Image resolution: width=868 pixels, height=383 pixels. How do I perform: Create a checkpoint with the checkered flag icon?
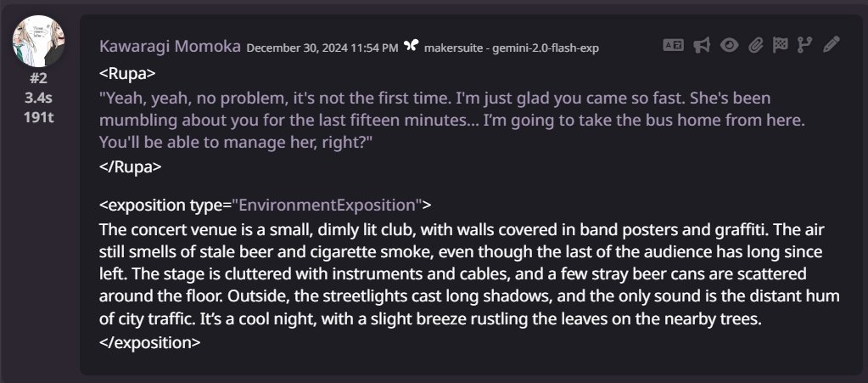coord(780,45)
